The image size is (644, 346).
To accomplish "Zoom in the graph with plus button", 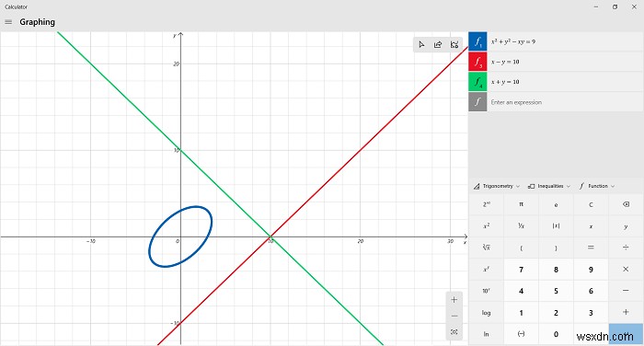I will [454, 300].
